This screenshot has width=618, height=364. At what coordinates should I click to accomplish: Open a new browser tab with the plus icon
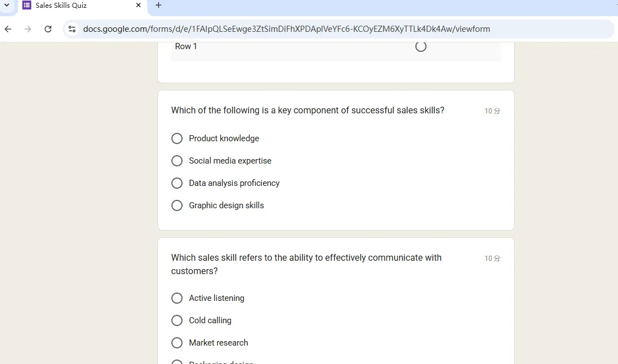(159, 5)
